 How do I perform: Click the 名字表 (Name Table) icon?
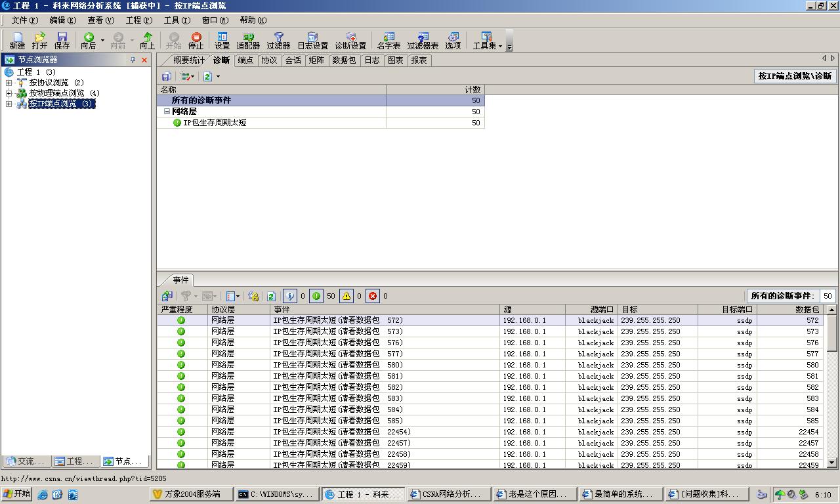click(x=388, y=41)
